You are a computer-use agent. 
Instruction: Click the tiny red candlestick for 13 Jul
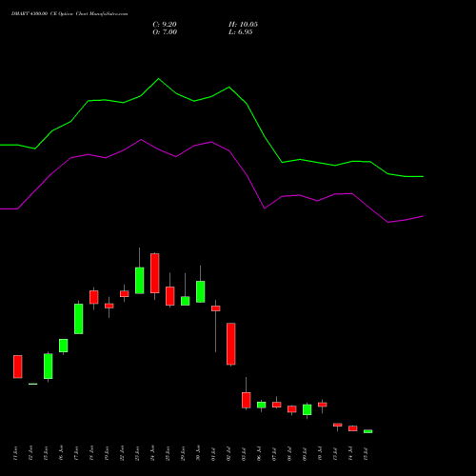tap(338, 425)
